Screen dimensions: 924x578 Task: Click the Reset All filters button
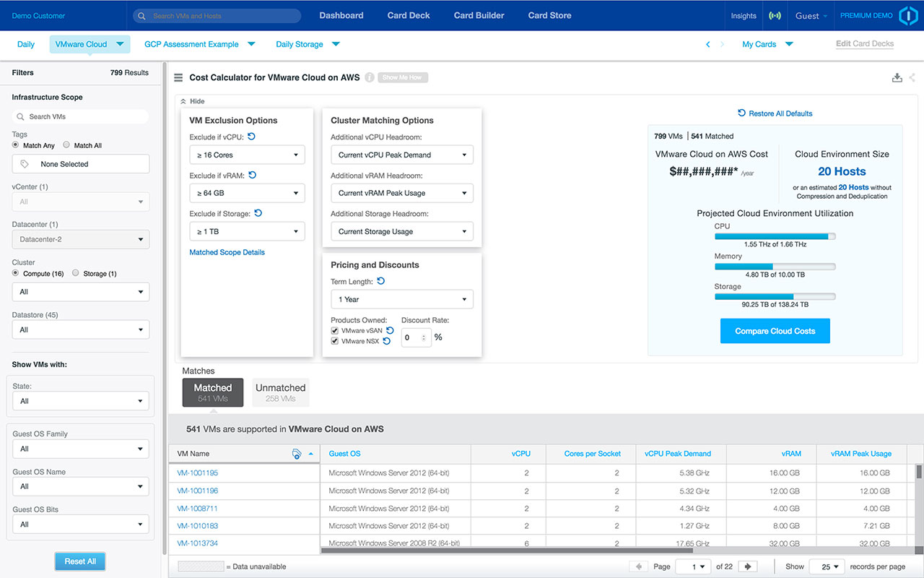pos(80,561)
